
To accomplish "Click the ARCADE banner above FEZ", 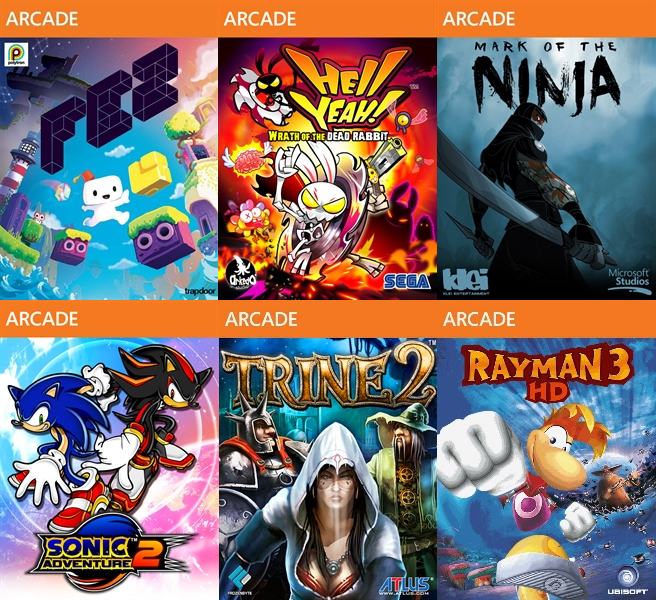I will click(109, 18).
